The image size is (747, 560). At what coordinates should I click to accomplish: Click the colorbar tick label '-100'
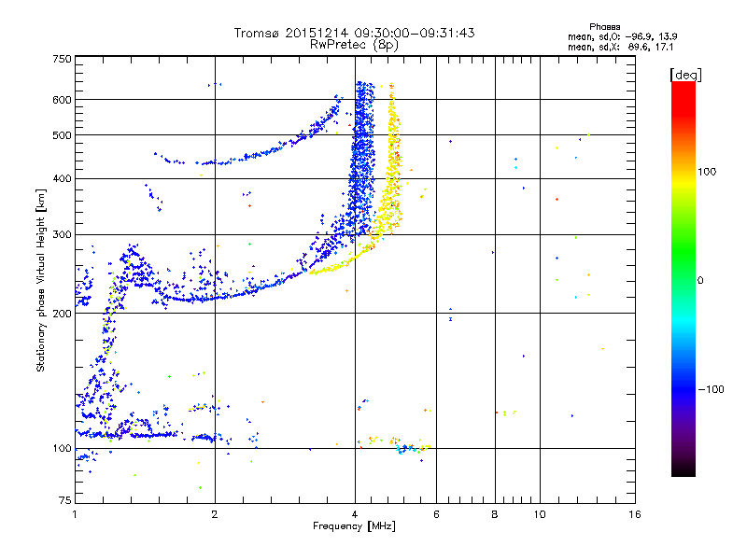pyautogui.click(x=711, y=389)
